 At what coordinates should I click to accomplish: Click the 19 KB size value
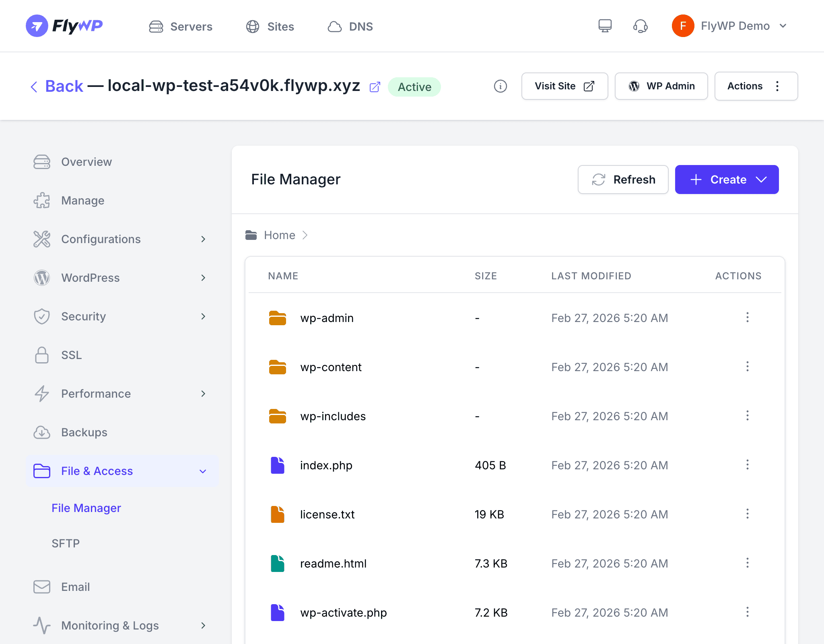click(x=489, y=514)
